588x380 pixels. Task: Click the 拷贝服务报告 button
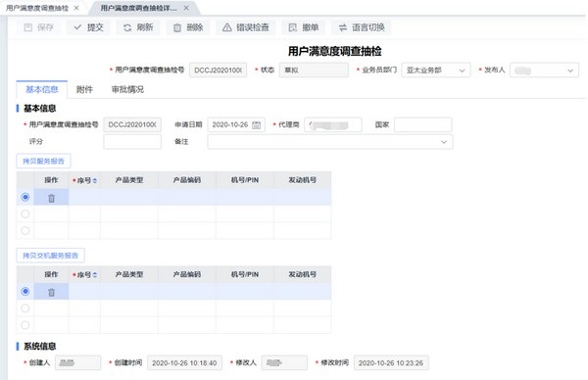point(43,161)
